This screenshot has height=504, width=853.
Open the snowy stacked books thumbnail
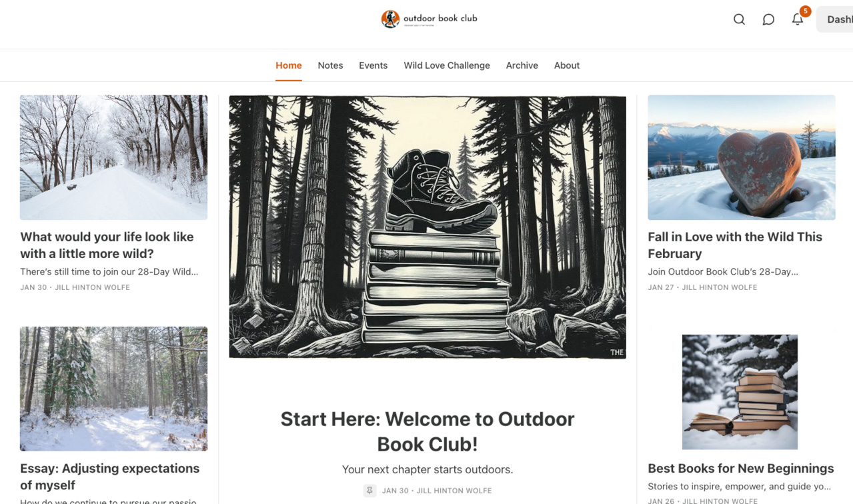point(740,392)
